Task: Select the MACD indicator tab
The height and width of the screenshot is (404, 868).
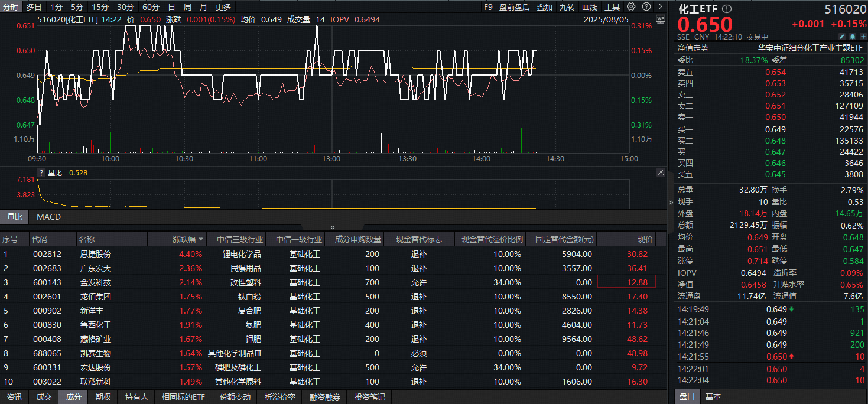Action: [x=48, y=217]
